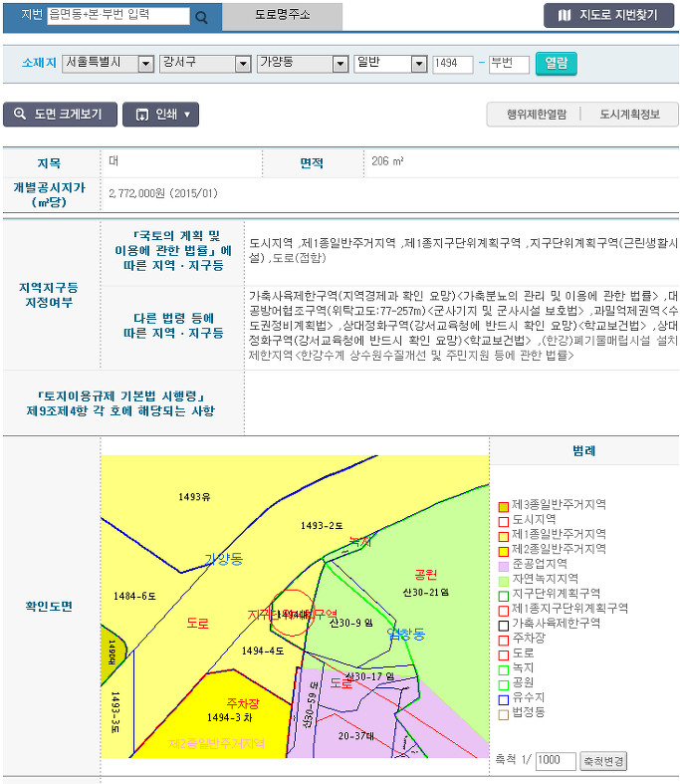The height and width of the screenshot is (784, 680).
Task: Click the 본번 field containing 1494
Action: (x=453, y=64)
